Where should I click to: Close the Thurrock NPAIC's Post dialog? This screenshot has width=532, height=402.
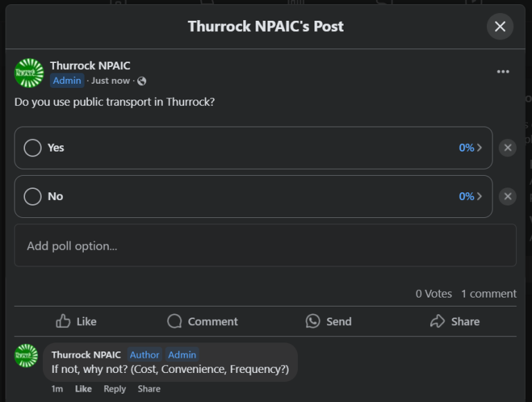click(499, 26)
